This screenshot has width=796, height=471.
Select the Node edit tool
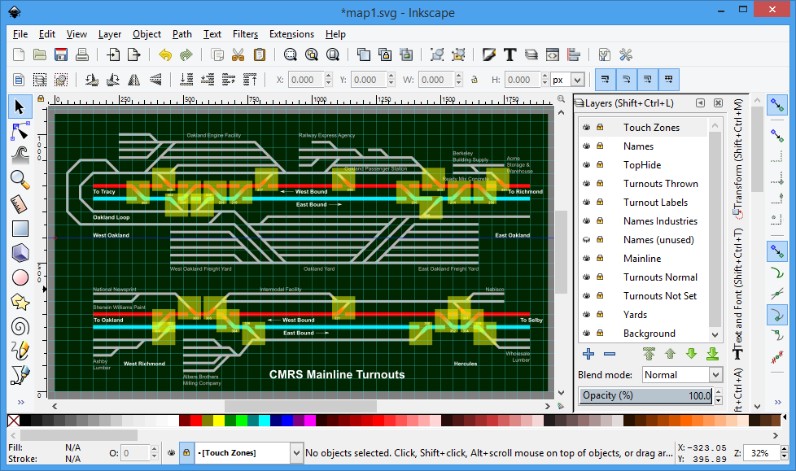click(19, 131)
